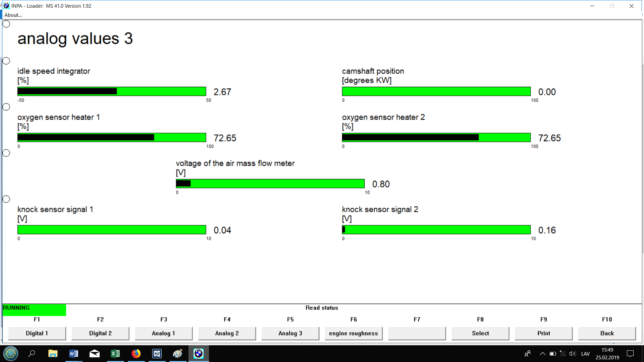Select radio circle beside oxygen sensor heater 1
This screenshot has width=644, height=362.
point(6,107)
